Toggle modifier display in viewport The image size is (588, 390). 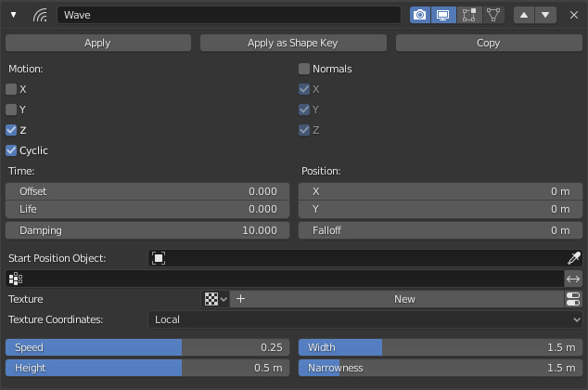(443, 15)
